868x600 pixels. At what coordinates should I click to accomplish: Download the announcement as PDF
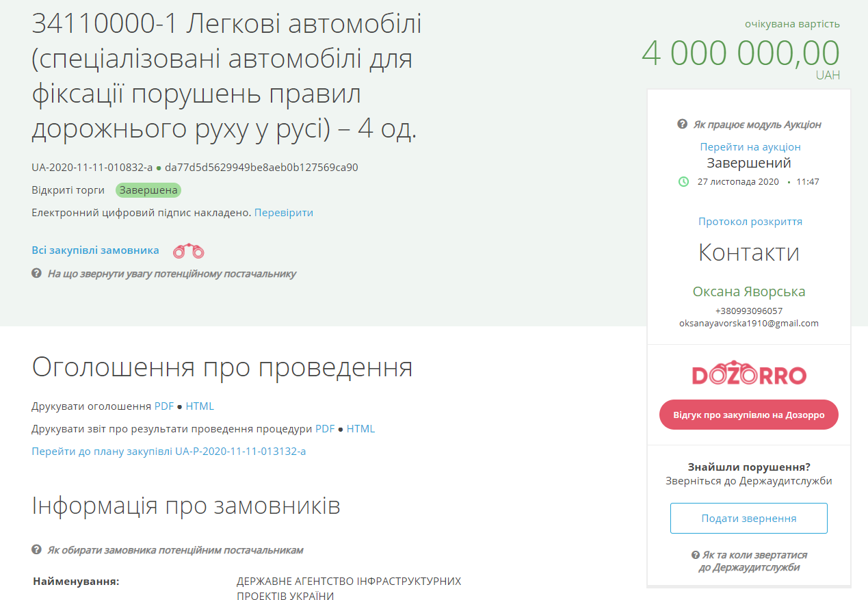pos(163,406)
